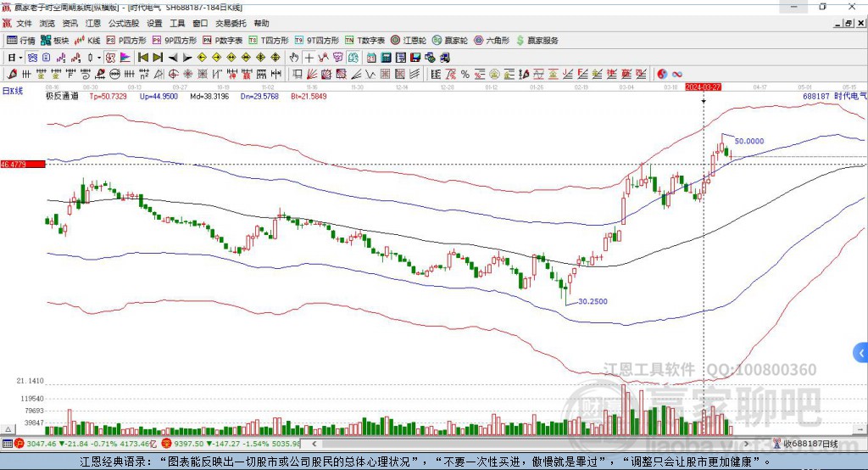Click the calculator icon in toolbar
The height and width of the screenshot is (470, 868).
386,57
